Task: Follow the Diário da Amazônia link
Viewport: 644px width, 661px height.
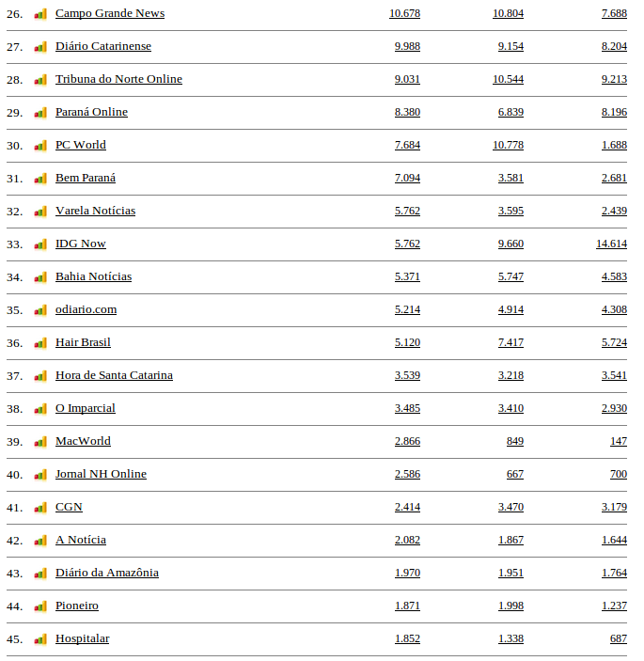Action: pos(106,573)
